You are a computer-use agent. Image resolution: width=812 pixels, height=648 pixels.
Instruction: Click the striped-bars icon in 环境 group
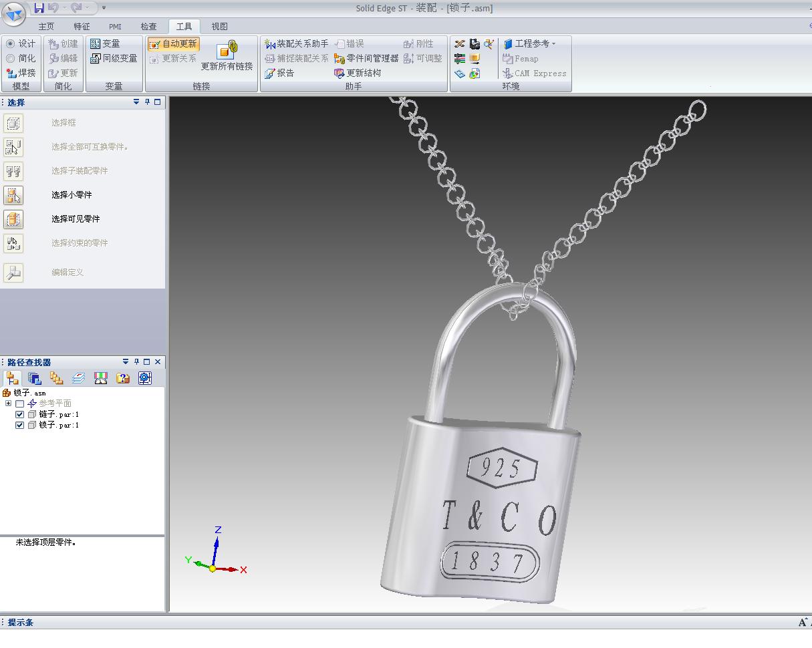460,58
